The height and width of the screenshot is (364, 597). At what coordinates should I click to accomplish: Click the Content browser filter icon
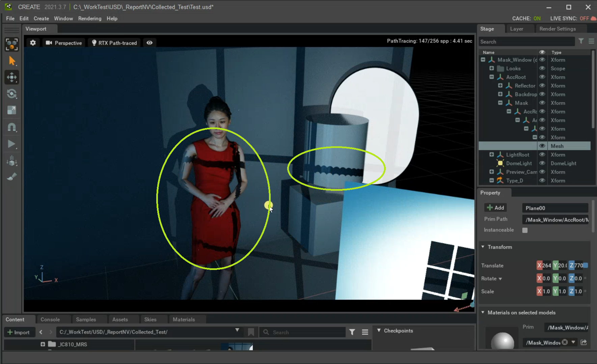[352, 332]
